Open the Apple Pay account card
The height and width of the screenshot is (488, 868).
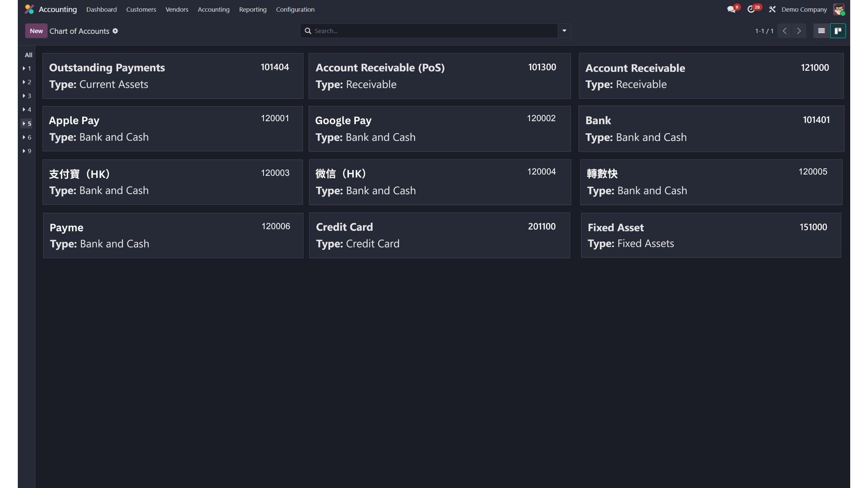173,129
